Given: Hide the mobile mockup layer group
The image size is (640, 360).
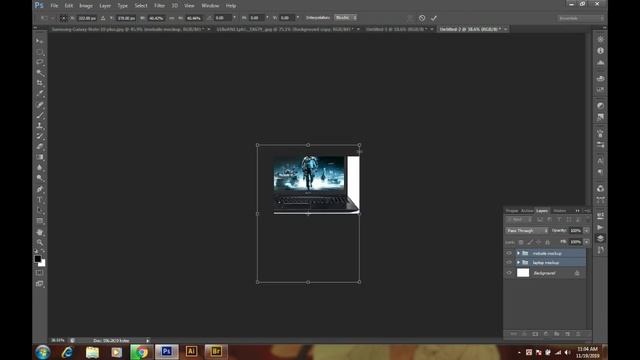Looking at the screenshot, I should click(x=509, y=253).
